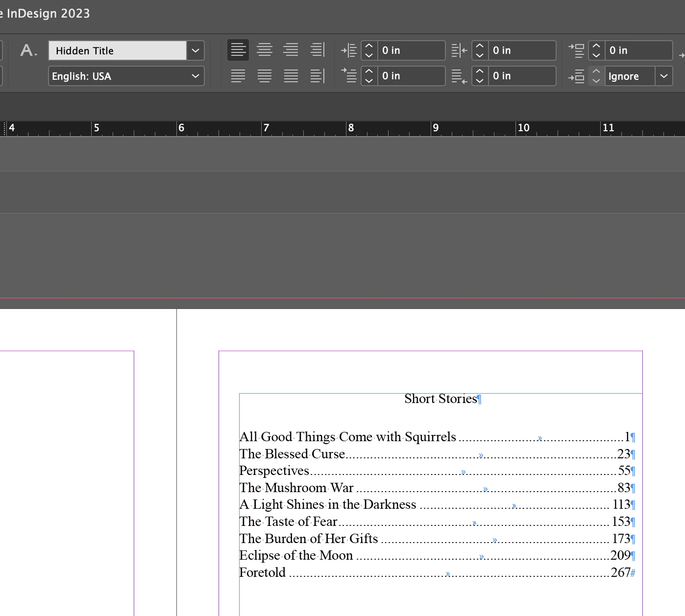The height and width of the screenshot is (616, 685).
Task: Select Align left paragraph button
Action: coord(238,50)
